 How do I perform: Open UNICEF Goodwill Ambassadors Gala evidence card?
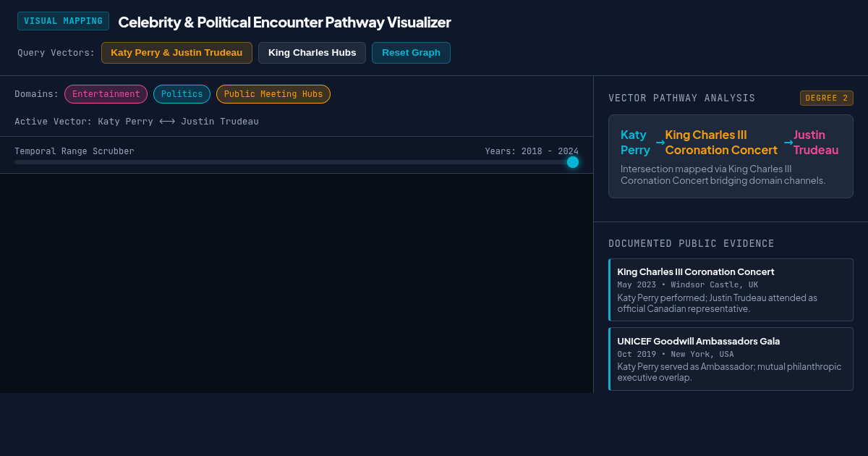point(731,359)
